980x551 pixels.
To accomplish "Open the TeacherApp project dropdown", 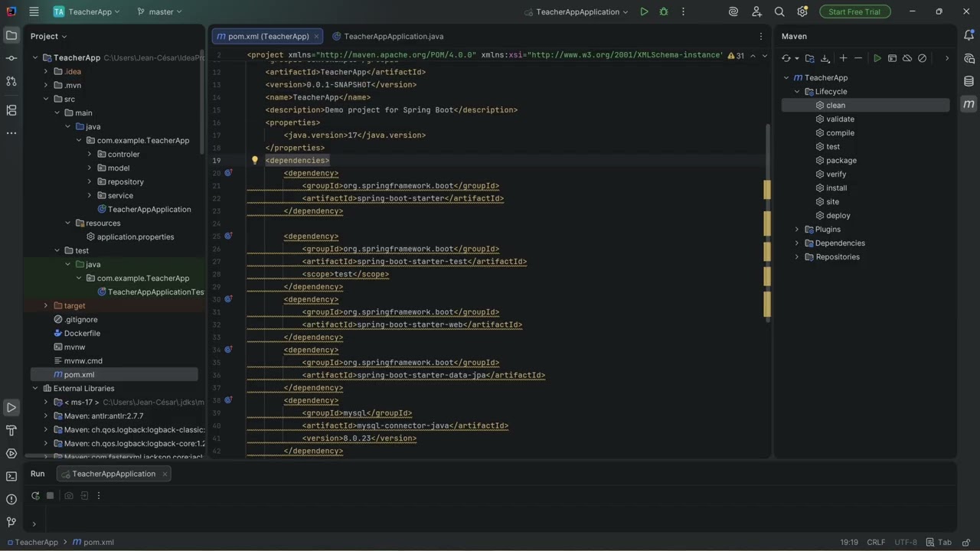I will click(87, 11).
